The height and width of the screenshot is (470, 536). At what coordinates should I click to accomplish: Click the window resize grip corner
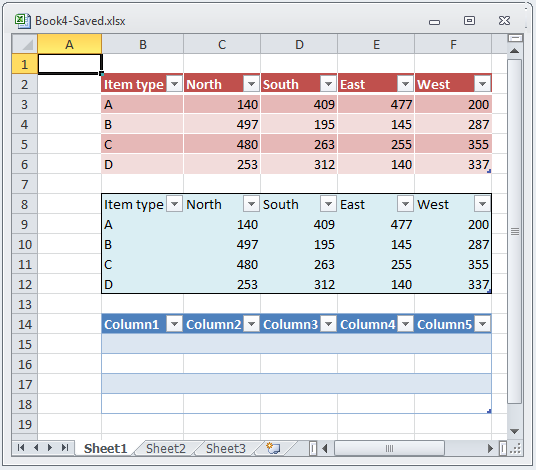515,448
